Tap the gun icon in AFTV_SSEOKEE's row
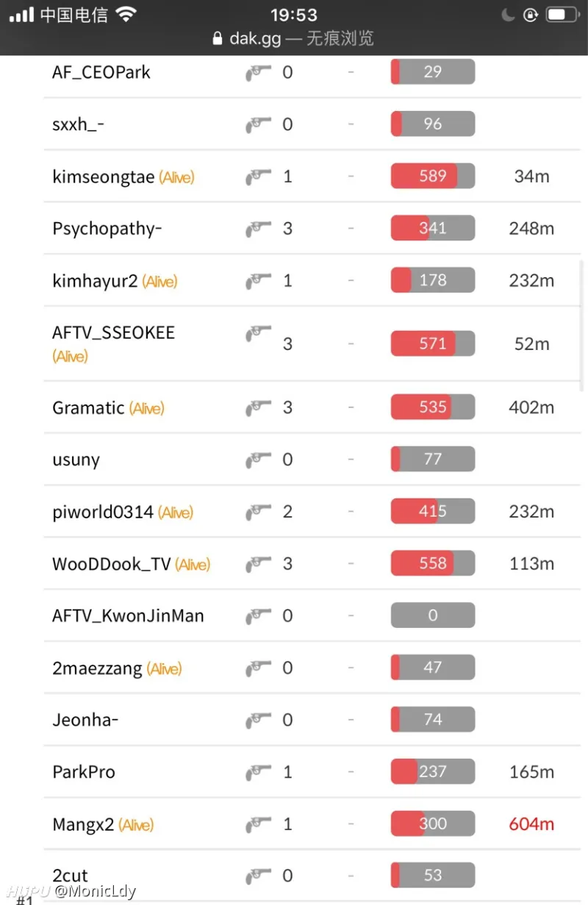588x905 pixels. click(258, 334)
